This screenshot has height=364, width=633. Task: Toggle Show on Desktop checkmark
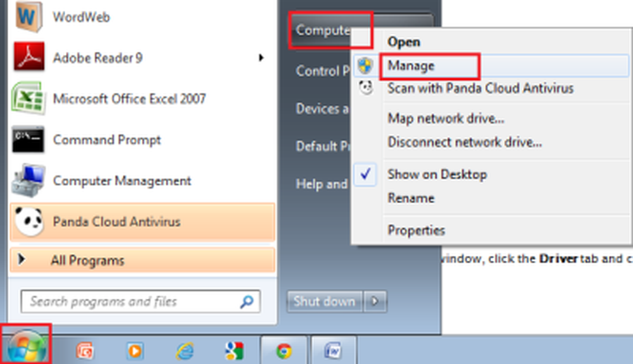(x=366, y=174)
